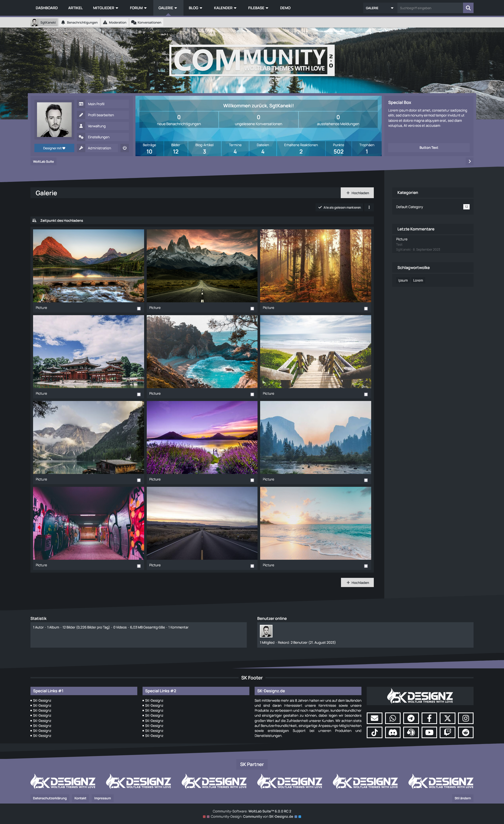The height and width of the screenshot is (824, 504).
Task: Open the Discord social link
Action: click(393, 732)
